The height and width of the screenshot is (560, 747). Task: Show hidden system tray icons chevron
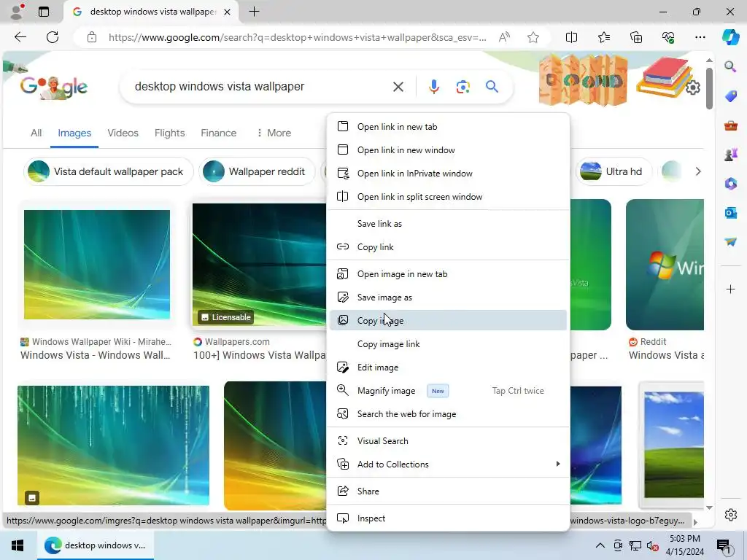point(600,545)
